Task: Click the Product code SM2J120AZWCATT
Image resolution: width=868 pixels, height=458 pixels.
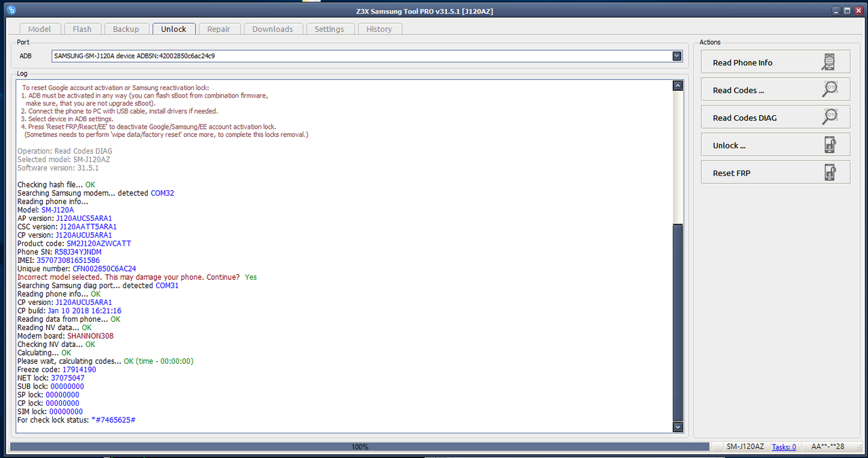Action: click(99, 243)
